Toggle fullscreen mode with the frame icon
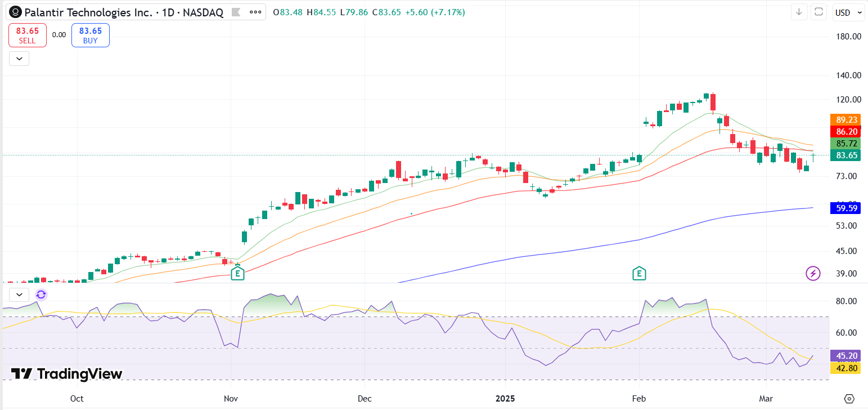This screenshot has height=410, width=868. [819, 12]
